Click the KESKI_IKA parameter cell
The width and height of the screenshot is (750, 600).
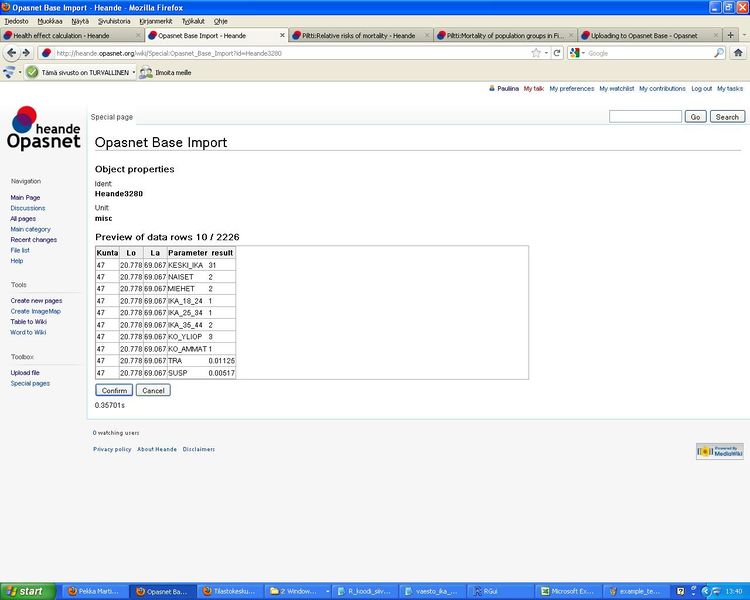[186, 265]
